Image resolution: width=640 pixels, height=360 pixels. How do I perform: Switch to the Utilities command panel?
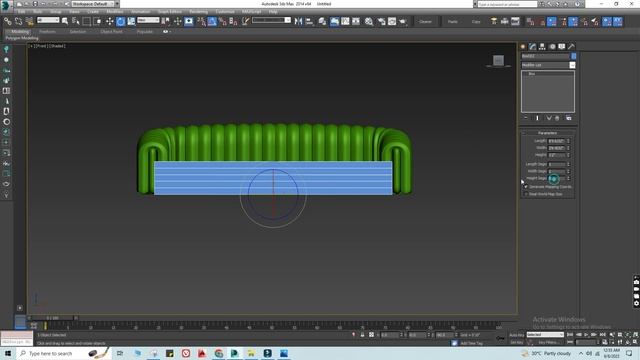coord(571,47)
